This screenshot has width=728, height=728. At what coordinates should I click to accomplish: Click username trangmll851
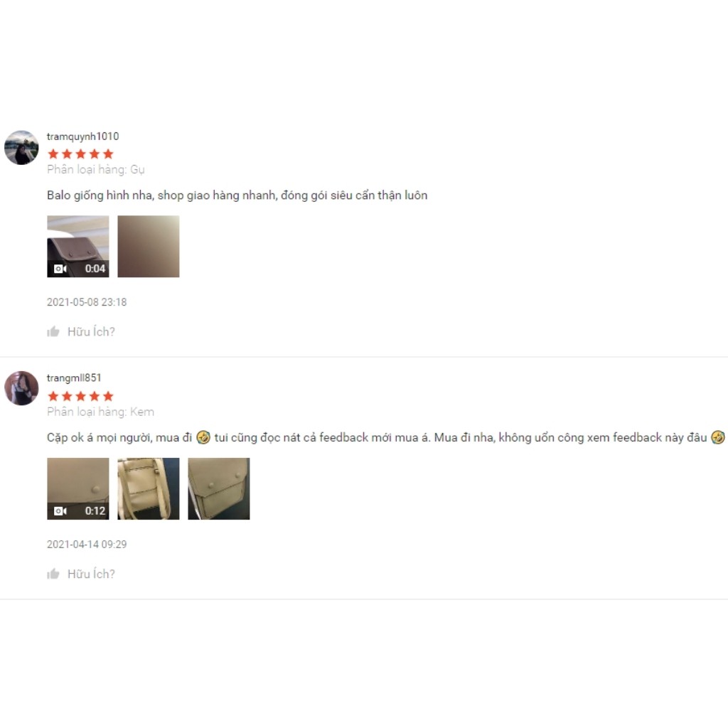click(x=74, y=378)
